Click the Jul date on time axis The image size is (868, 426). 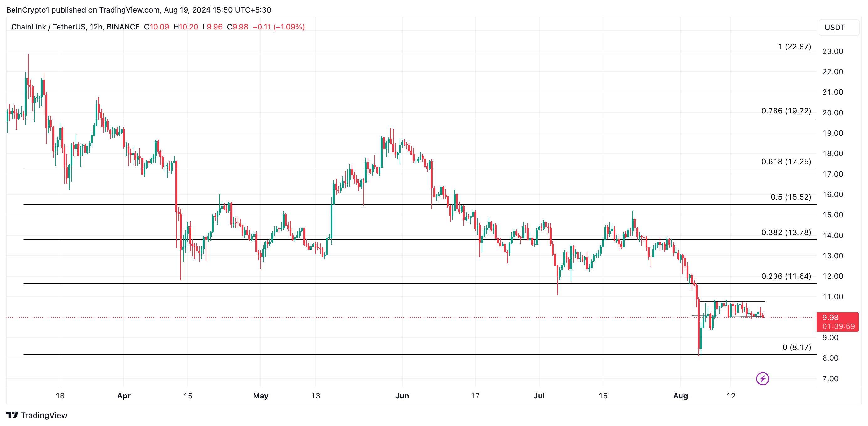(539, 396)
